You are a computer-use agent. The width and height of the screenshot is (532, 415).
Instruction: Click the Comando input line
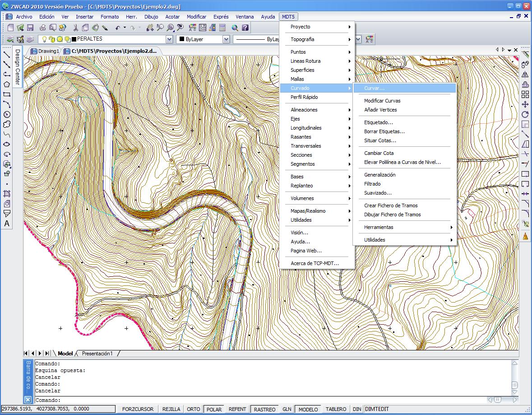pyautogui.click(x=261, y=400)
